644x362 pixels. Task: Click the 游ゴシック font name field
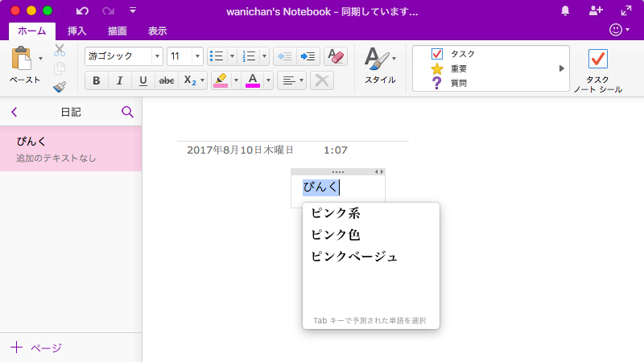[x=118, y=56]
